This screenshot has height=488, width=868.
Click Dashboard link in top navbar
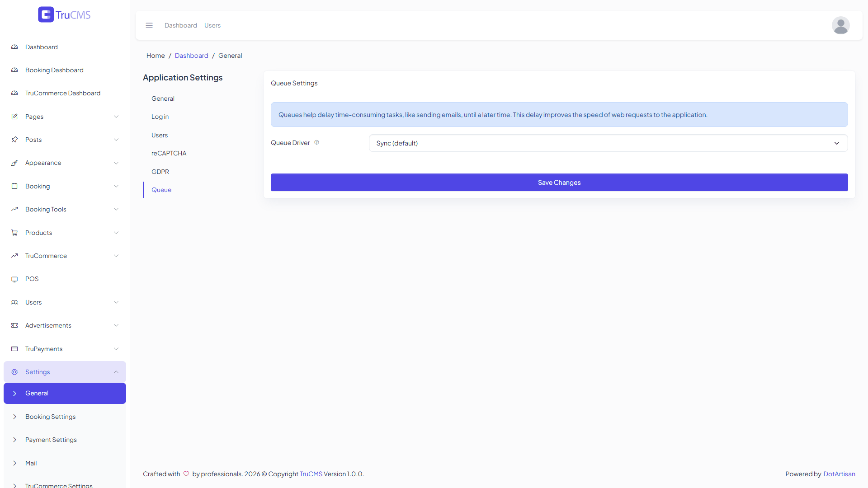point(181,25)
